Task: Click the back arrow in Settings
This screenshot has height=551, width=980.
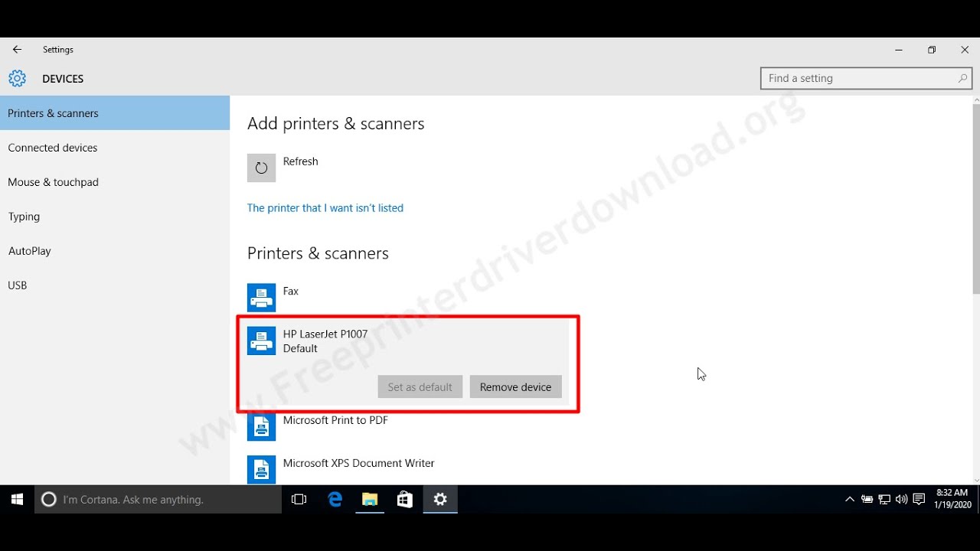Action: [17, 50]
